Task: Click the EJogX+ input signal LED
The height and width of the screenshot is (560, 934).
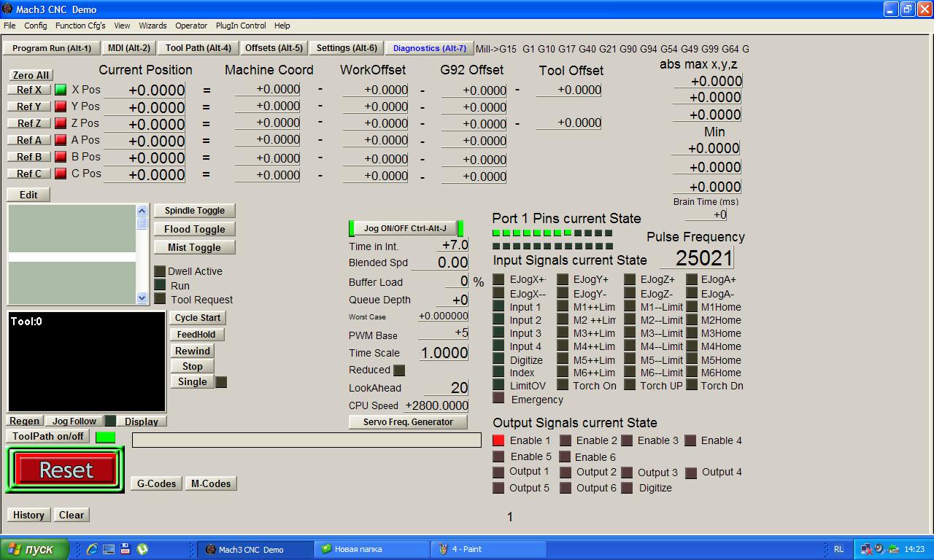Action: point(498,279)
